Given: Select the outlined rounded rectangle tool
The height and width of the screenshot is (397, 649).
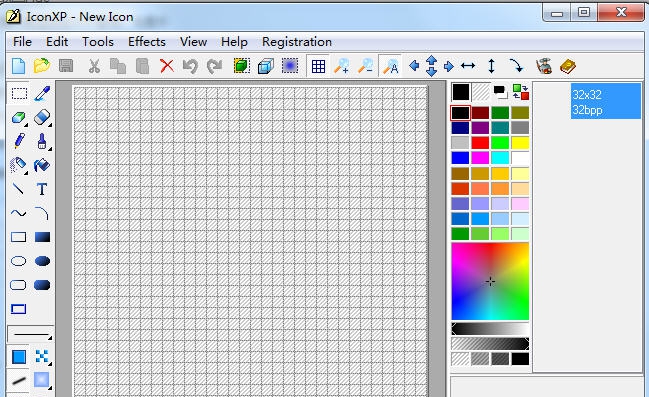Looking at the screenshot, I should click(18, 285).
